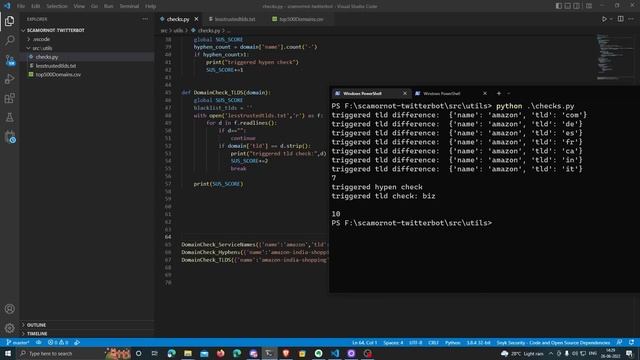Click the UTF-8 encoding status item
Image resolution: width=640 pixels, height=360 pixels.
[x=416, y=342]
